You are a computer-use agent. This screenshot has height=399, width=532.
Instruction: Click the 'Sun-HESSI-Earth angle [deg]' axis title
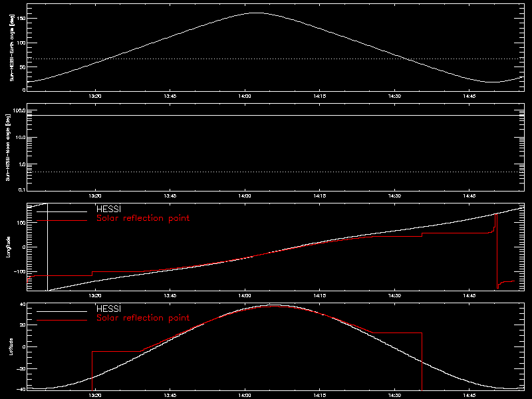pos(12,47)
